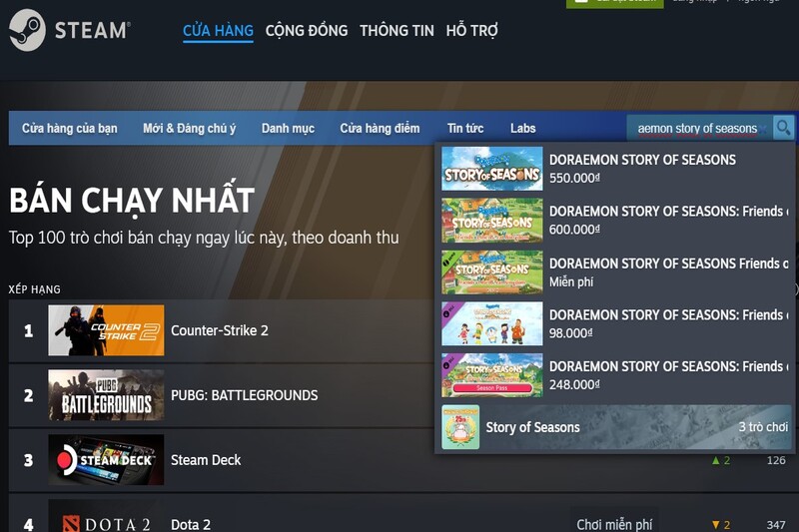
Task: Click the Steam logo icon
Action: click(27, 30)
